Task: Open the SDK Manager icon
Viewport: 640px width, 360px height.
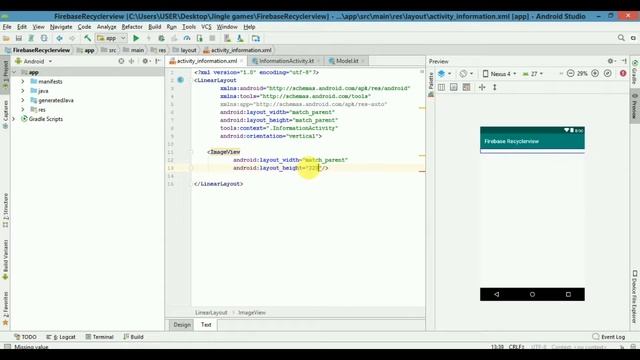Action: 240,38
